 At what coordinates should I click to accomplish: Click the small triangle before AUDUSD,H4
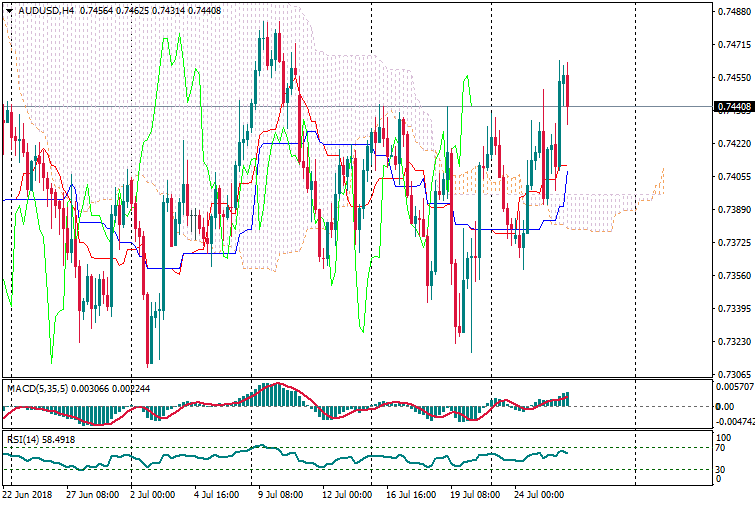click(10, 10)
